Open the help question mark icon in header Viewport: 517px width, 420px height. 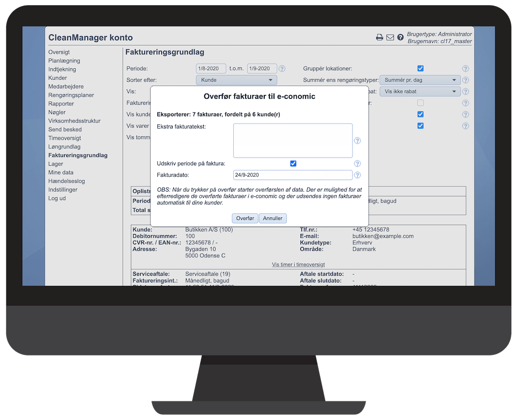tap(400, 38)
